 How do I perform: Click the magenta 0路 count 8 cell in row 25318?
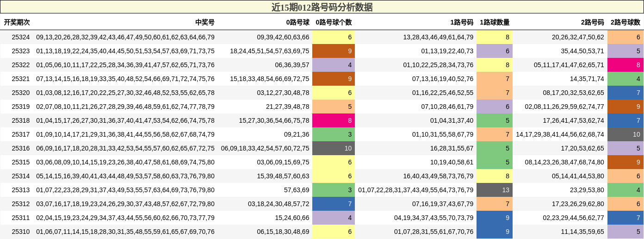(x=334, y=120)
